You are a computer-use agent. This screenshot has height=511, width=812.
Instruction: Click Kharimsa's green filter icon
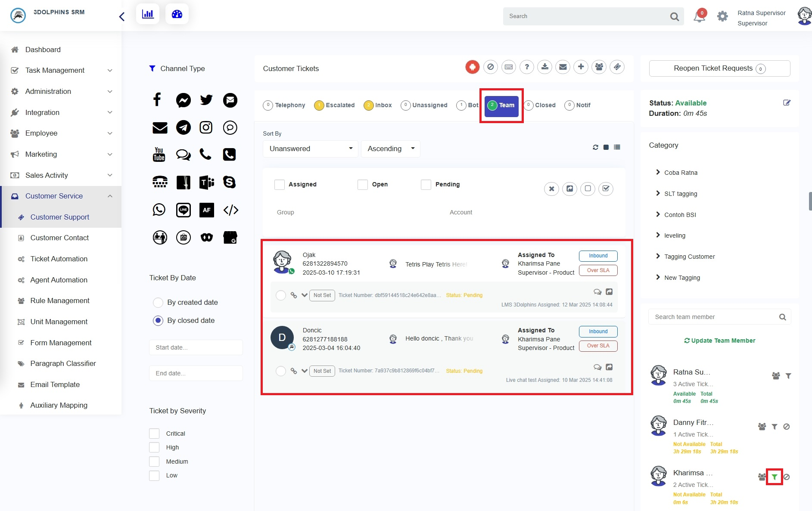tap(774, 477)
